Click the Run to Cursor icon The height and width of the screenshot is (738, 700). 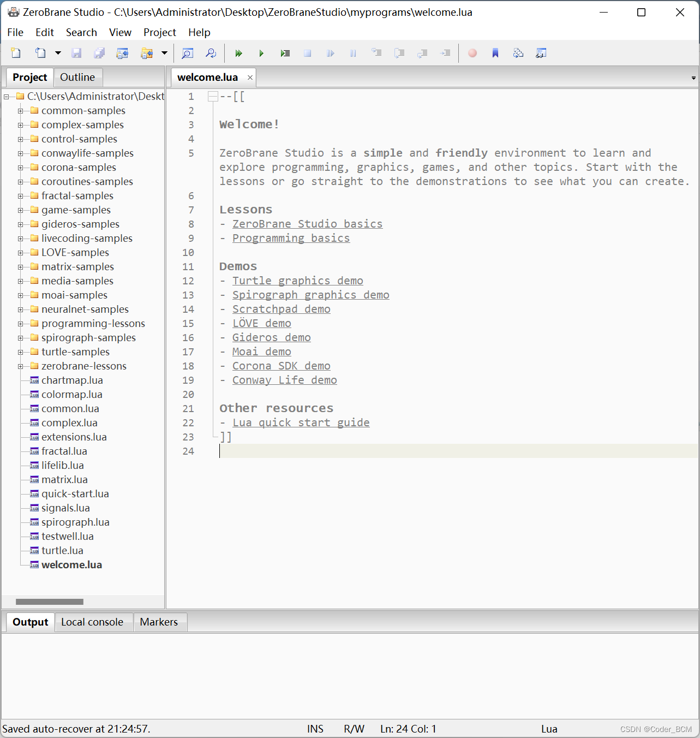pyautogui.click(x=446, y=53)
